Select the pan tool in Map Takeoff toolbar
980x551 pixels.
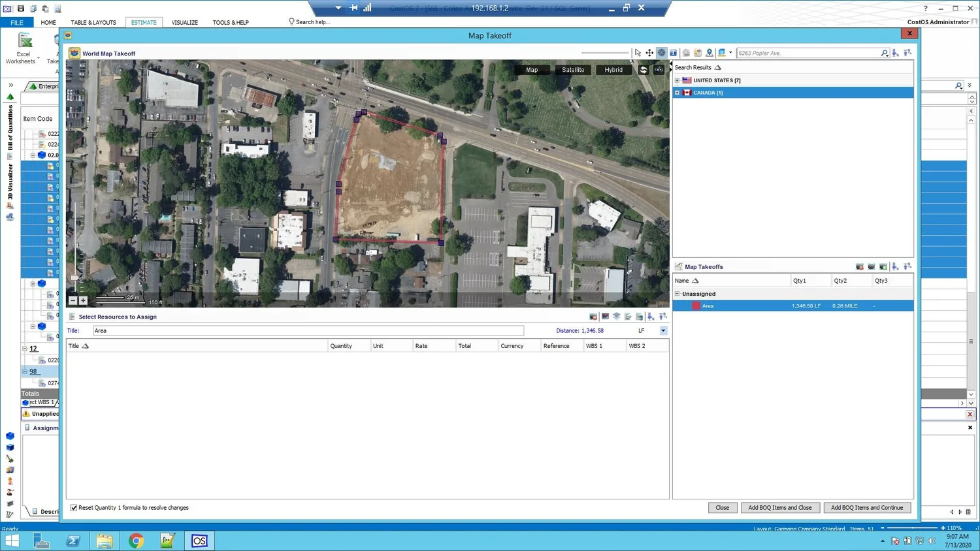tap(649, 53)
